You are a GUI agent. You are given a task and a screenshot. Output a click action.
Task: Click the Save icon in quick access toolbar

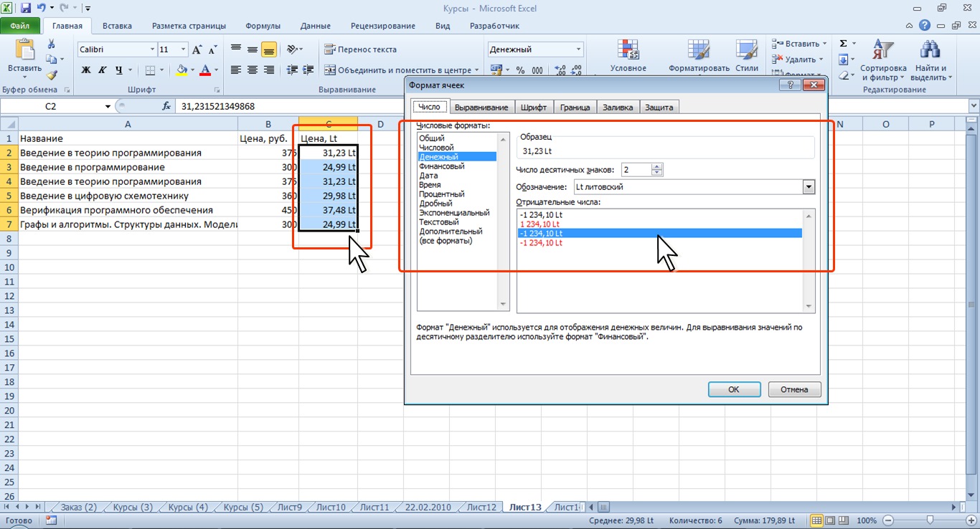tap(25, 9)
